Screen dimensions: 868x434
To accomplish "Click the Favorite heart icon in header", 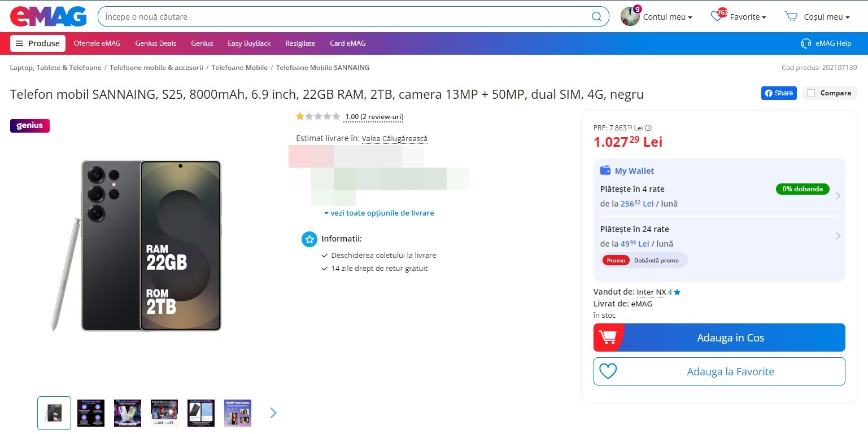I will (x=717, y=16).
